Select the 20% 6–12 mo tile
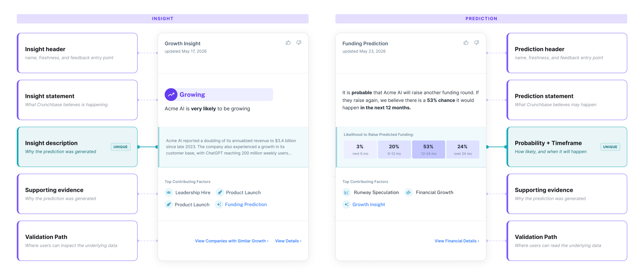The image size is (644, 275). tap(394, 150)
